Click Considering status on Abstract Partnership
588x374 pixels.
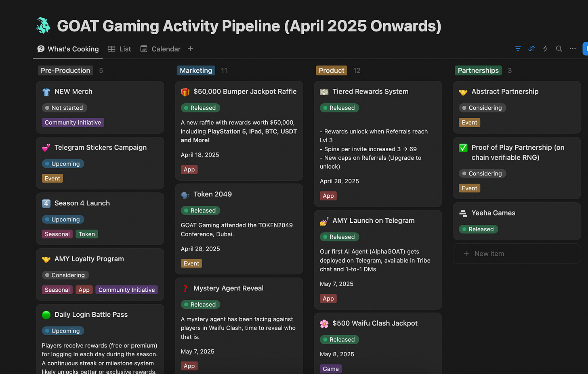tap(482, 108)
